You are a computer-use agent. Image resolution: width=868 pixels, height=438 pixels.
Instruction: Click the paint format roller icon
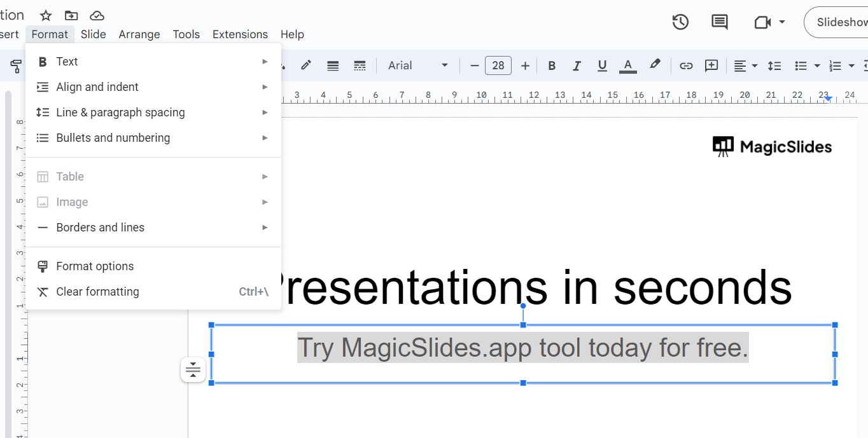tap(15, 65)
